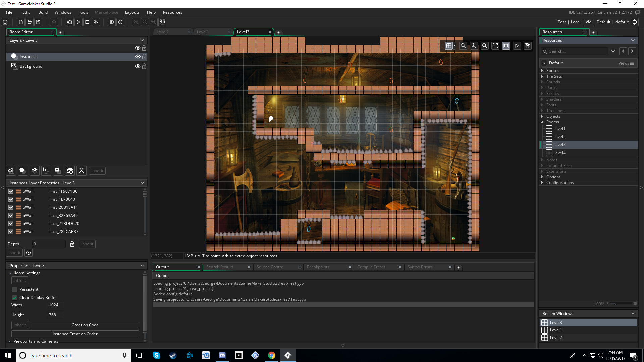Viewport: 644px width, 362px height.
Task: Open the Build menu
Action: pyautogui.click(x=43, y=12)
